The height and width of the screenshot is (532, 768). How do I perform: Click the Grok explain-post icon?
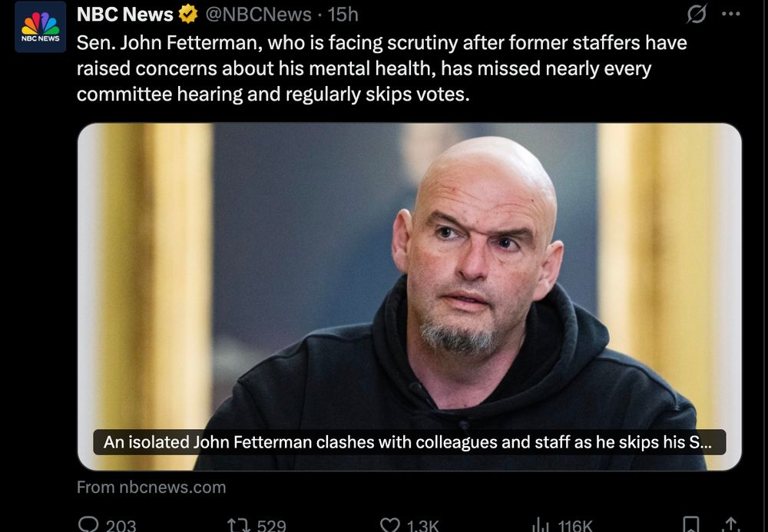pyautogui.click(x=696, y=14)
